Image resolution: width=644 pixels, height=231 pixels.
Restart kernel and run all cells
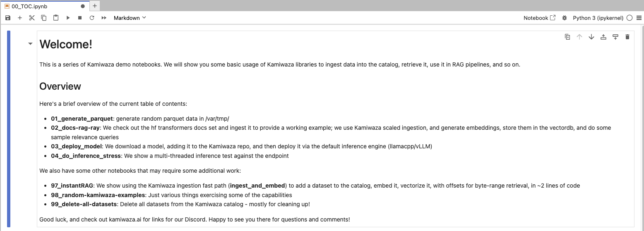tap(104, 18)
